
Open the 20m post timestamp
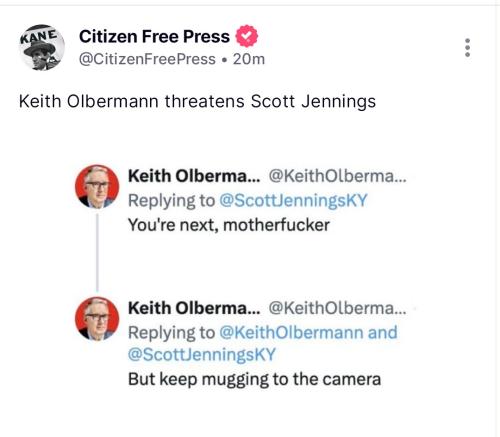point(249,59)
